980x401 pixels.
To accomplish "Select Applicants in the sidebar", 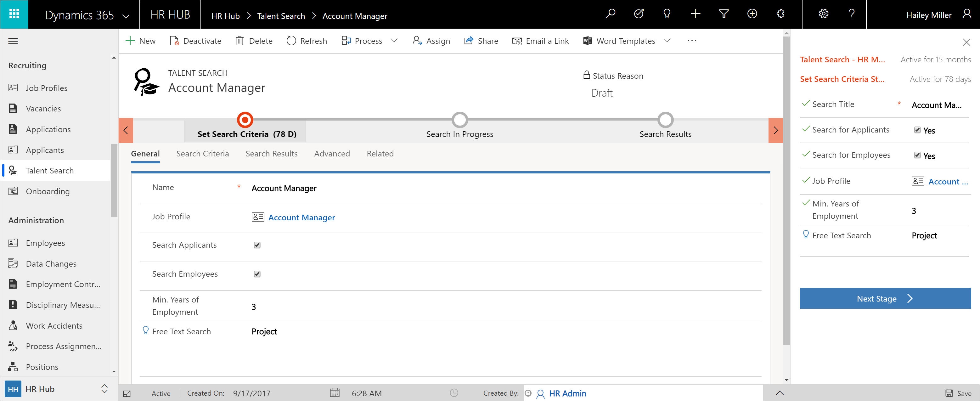I will (x=45, y=150).
